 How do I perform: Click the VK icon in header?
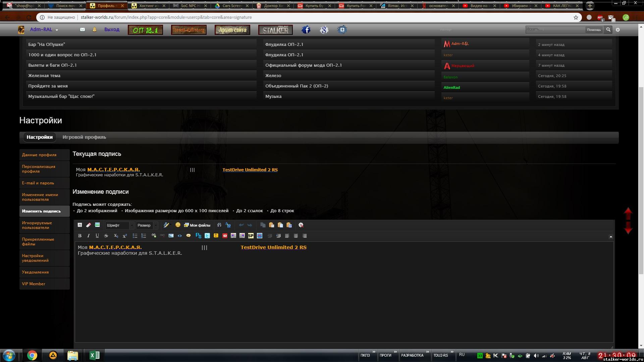[x=342, y=30]
